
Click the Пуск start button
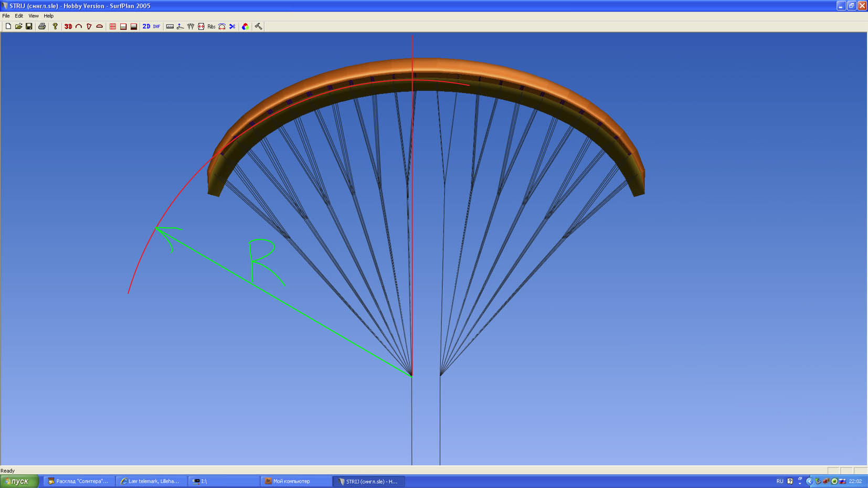19,481
